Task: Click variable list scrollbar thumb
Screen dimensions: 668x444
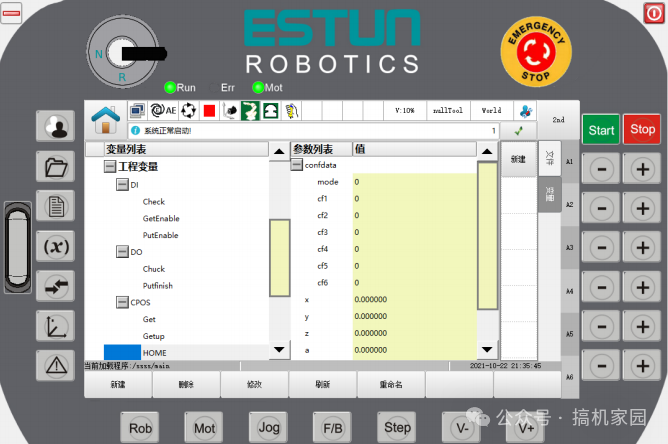Action: (x=279, y=258)
